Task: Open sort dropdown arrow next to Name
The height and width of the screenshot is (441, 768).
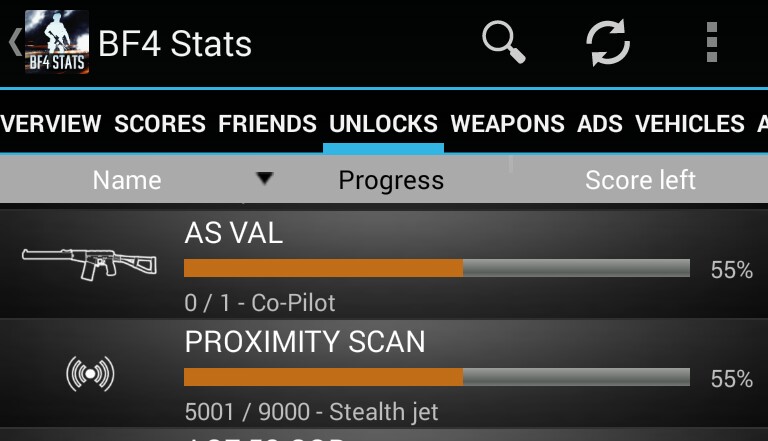Action: tap(264, 179)
